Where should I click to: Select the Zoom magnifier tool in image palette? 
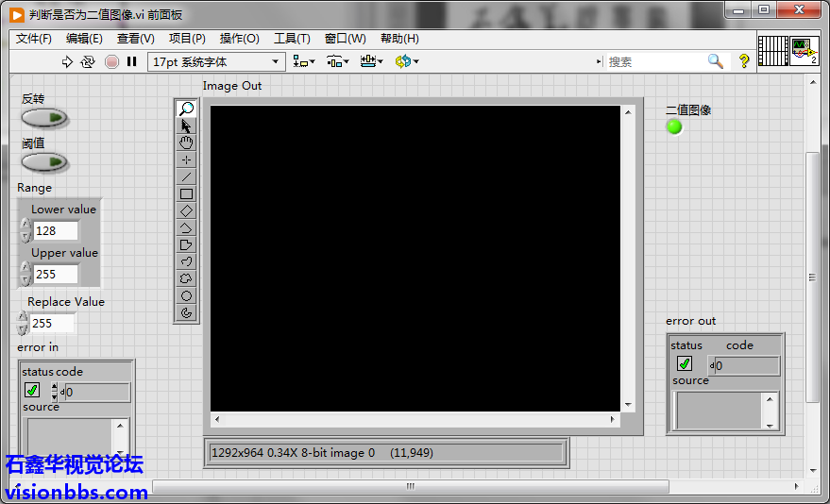pyautogui.click(x=186, y=109)
